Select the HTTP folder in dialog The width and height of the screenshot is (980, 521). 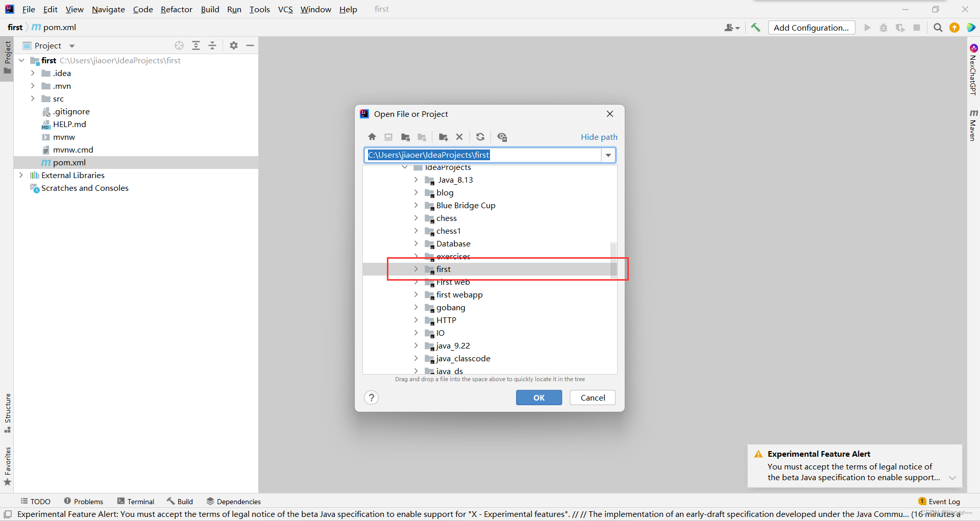click(446, 320)
